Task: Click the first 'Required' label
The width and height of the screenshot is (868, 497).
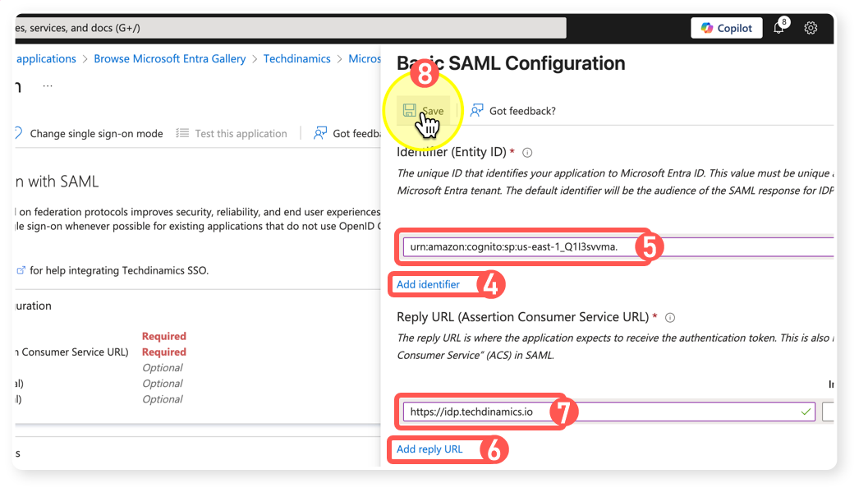Action: coord(164,336)
